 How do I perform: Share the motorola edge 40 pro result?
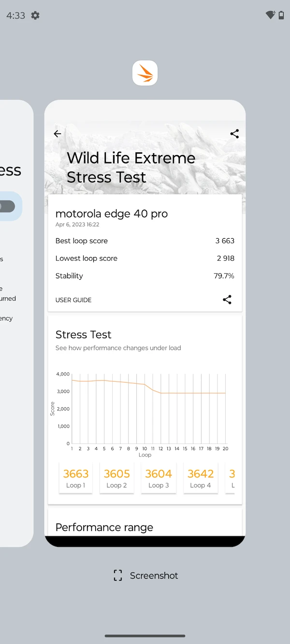point(227,300)
